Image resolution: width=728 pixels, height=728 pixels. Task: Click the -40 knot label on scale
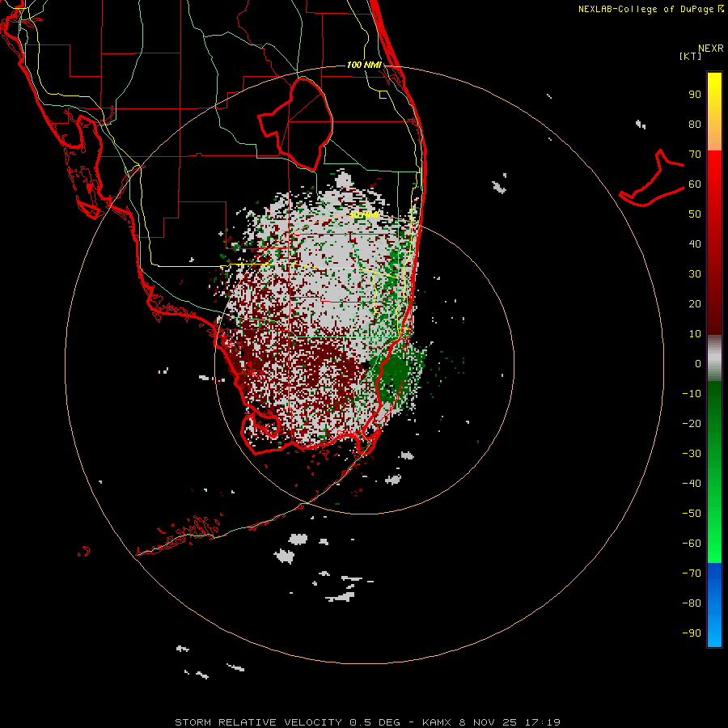692,484
